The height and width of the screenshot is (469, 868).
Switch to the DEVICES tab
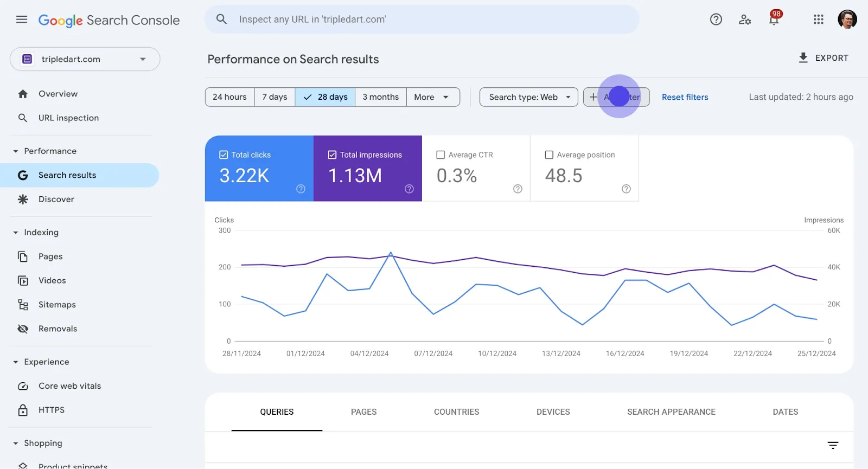tap(553, 412)
